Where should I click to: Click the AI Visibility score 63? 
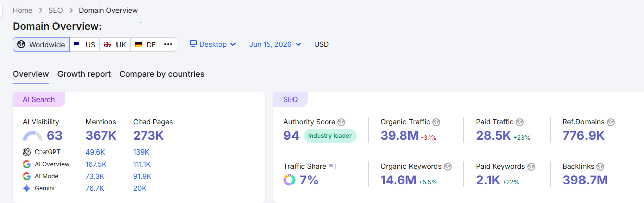54,136
